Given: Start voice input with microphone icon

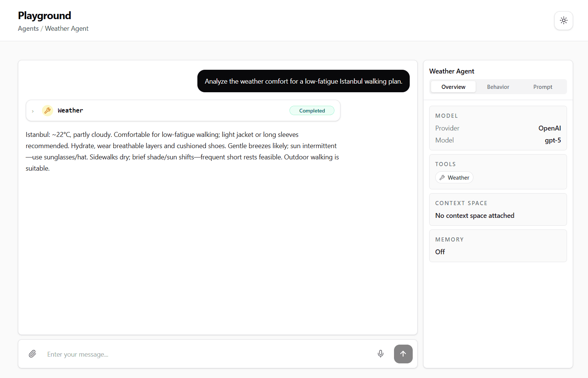Looking at the screenshot, I should coord(381,354).
